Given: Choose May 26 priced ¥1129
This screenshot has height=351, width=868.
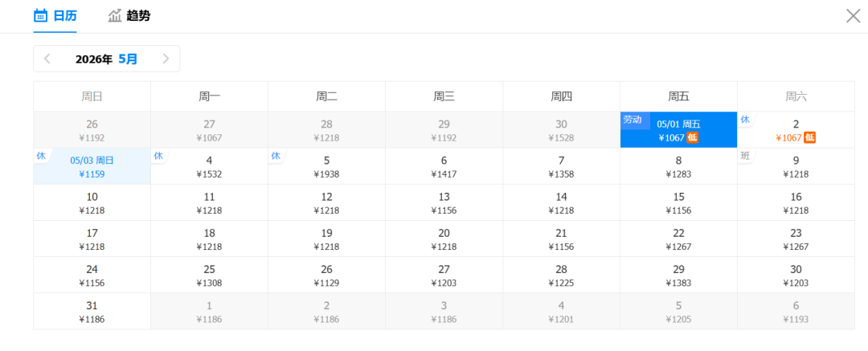Looking at the screenshot, I should pyautogui.click(x=326, y=275).
